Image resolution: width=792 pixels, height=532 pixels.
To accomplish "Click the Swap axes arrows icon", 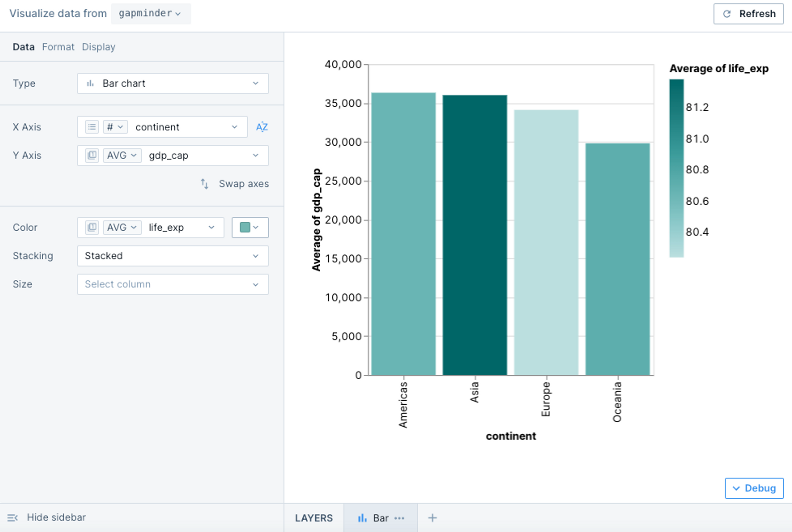I will [204, 184].
